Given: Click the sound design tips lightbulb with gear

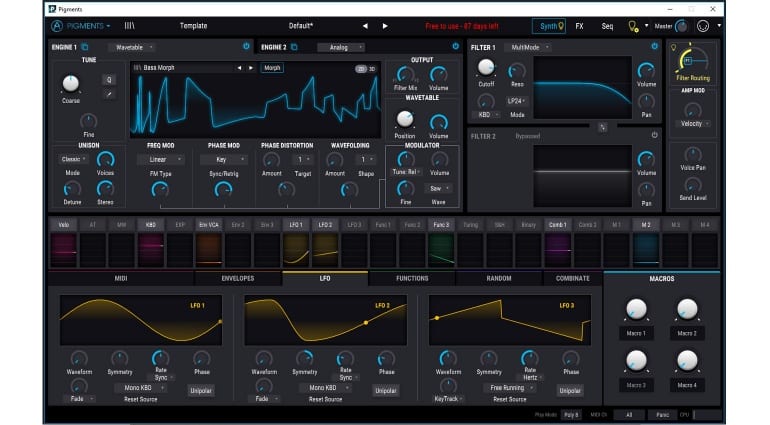Looking at the screenshot, I should coord(633,27).
